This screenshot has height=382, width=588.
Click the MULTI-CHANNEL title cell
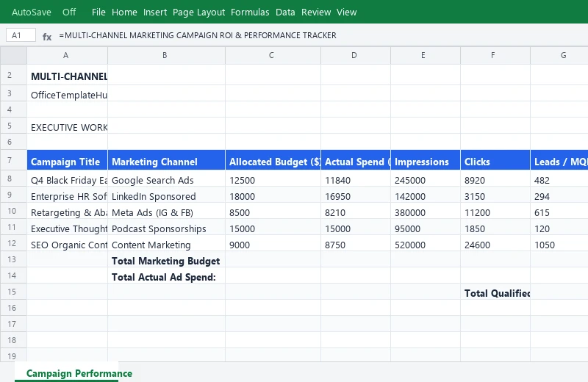tap(67, 76)
